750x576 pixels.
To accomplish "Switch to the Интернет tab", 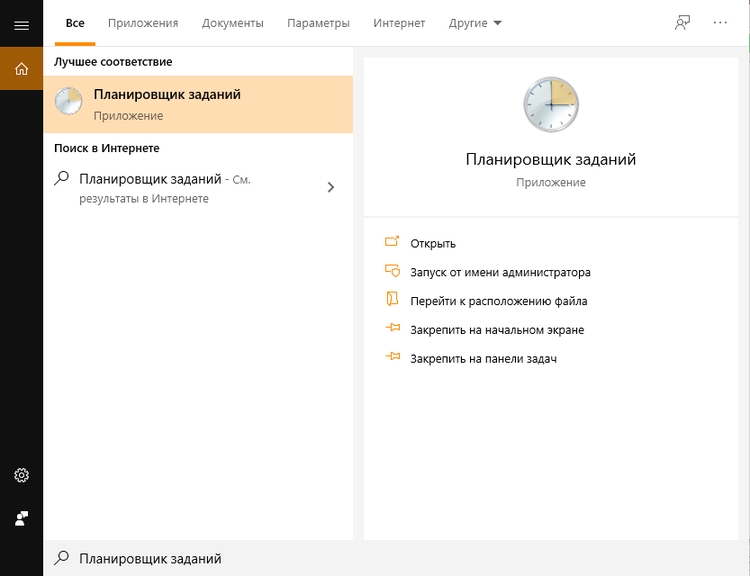I will coord(399,23).
